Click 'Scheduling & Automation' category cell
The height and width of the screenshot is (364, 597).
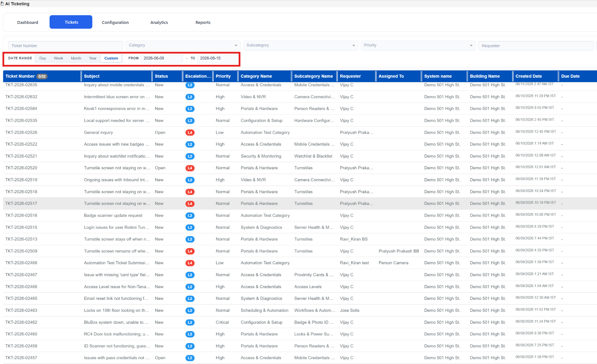tap(264, 311)
